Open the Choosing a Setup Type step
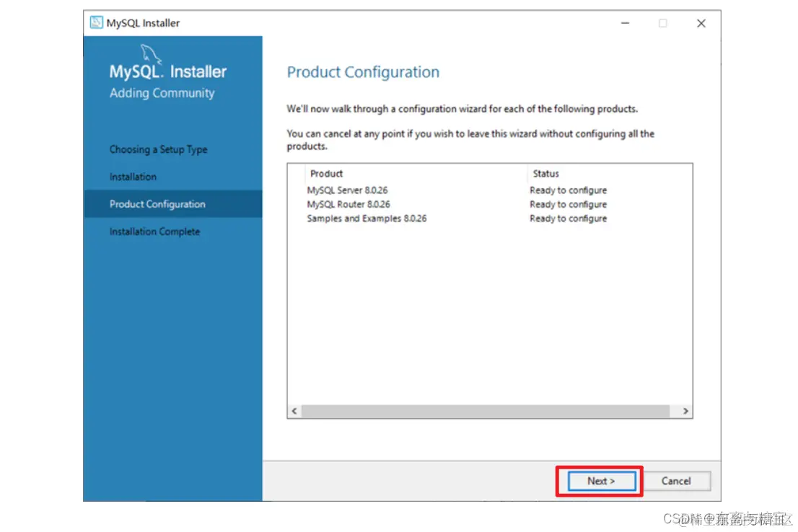This screenshot has width=798, height=532. pos(158,149)
